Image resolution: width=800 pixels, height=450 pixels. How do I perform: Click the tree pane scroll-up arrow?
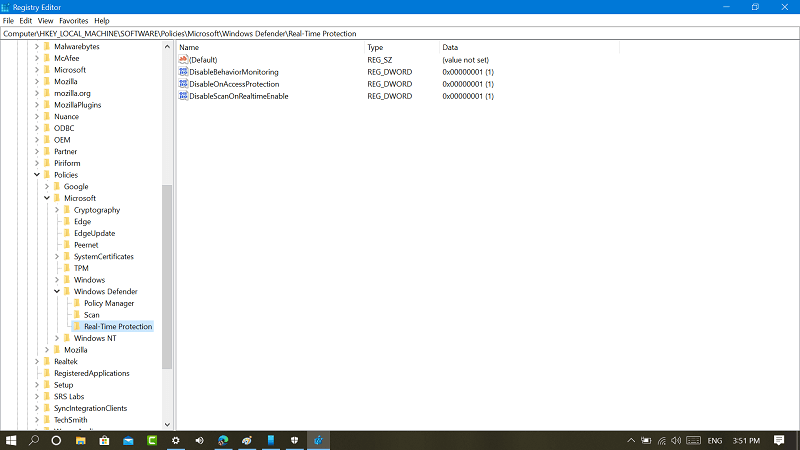click(x=167, y=46)
